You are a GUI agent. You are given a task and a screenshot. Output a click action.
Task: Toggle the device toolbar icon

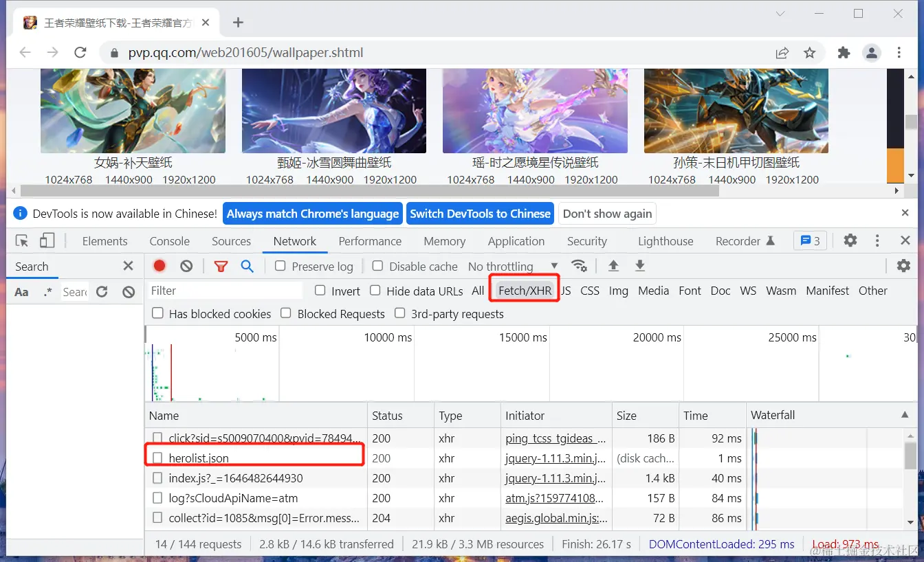[47, 240]
